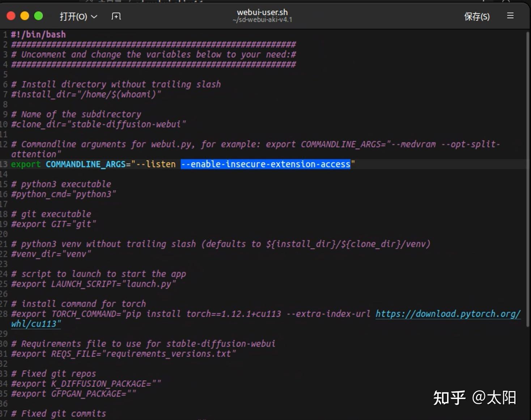This screenshot has height=420, width=531.
Task: Click the webui-user.sh title in header
Action: click(x=262, y=12)
